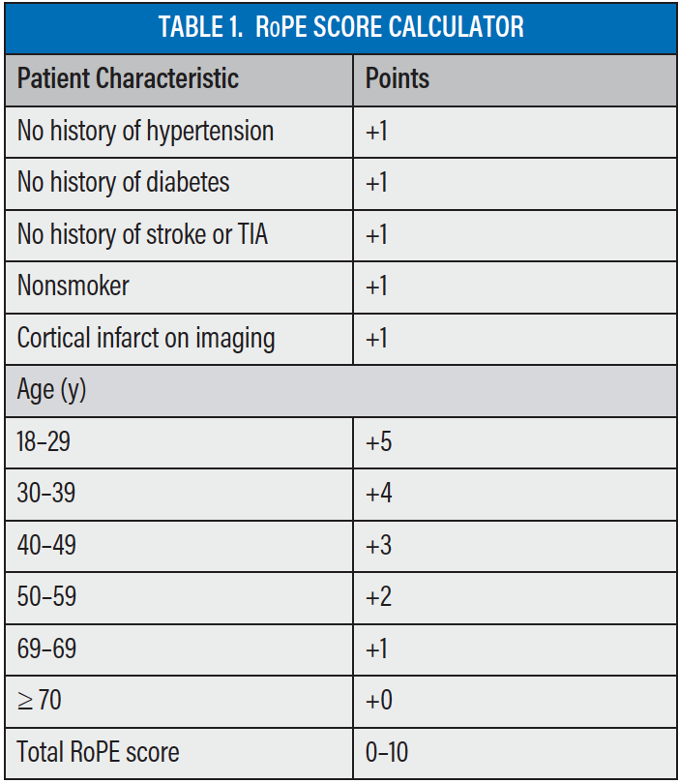Image resolution: width=679 pixels, height=784 pixels.
Task: Click the 50–59 age range cell
Action: [x=45, y=596]
